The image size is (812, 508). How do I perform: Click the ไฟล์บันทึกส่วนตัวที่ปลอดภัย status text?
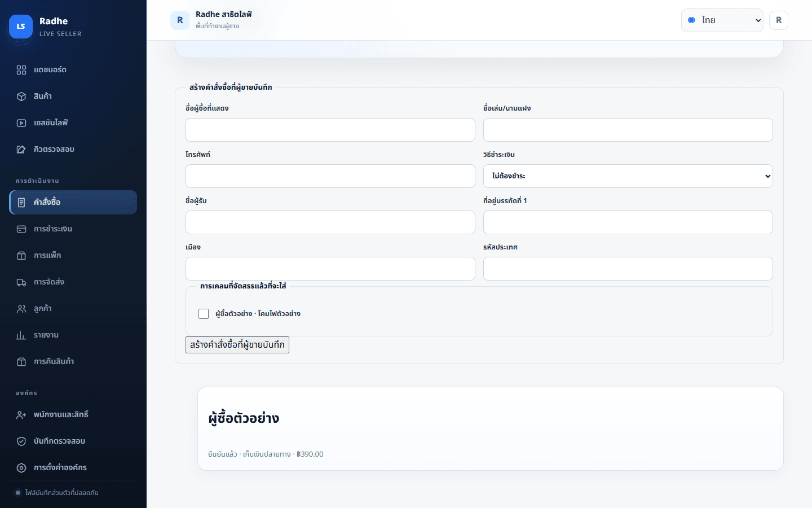click(x=61, y=493)
